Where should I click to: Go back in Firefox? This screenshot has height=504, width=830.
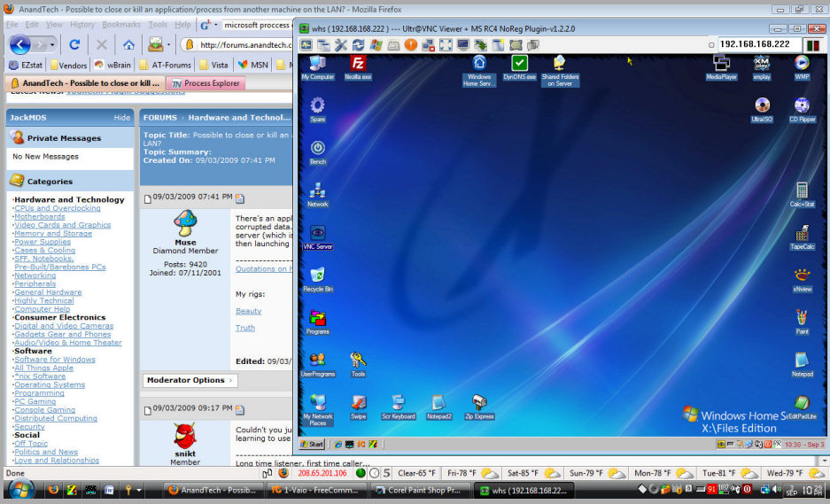pyautogui.click(x=20, y=44)
